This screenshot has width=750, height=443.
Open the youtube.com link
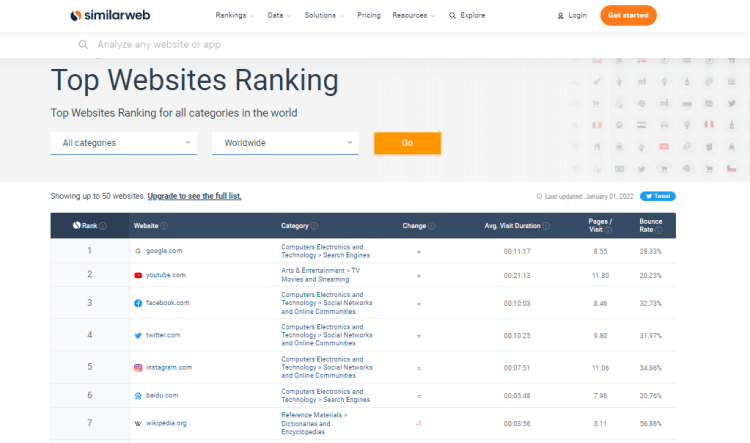[165, 275]
